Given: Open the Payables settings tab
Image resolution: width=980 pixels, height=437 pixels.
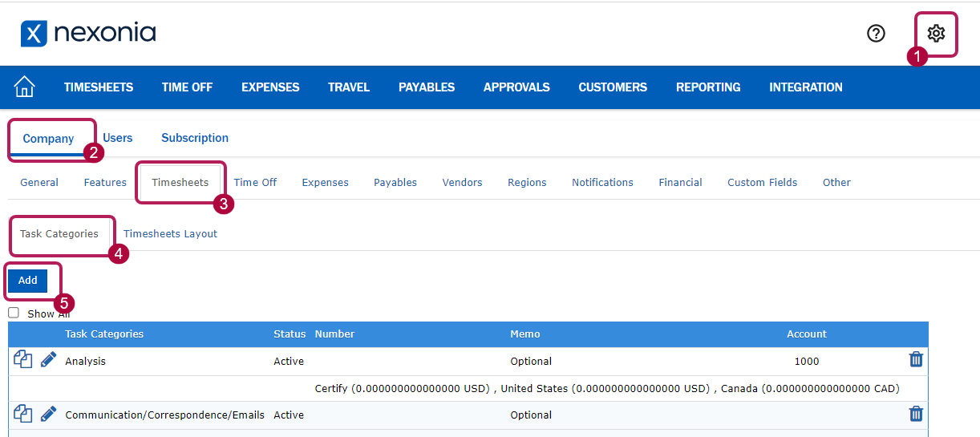Looking at the screenshot, I should (395, 183).
